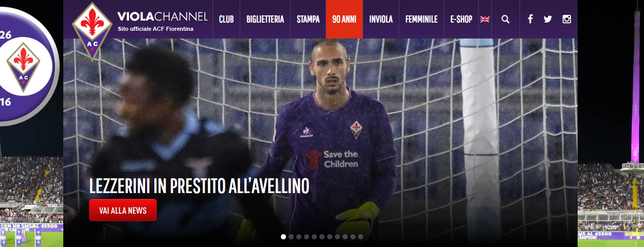
Task: Select the 90 ANNI tab
Action: click(344, 20)
